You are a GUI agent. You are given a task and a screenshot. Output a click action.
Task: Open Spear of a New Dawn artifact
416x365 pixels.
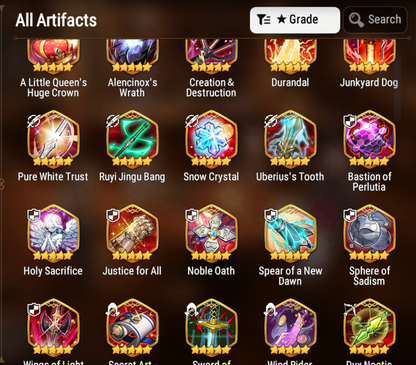pyautogui.click(x=290, y=233)
